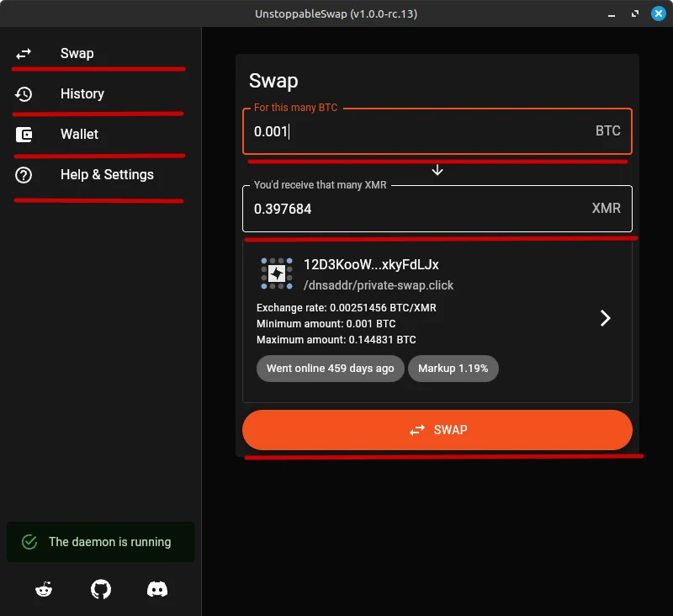Click the History clock icon
Screen dimensions: 673x616
click(x=24, y=94)
